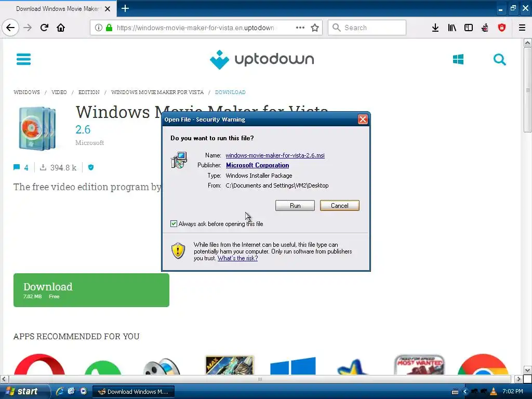
Task: Launch the media player Quick Launch icon
Action: coord(84,391)
